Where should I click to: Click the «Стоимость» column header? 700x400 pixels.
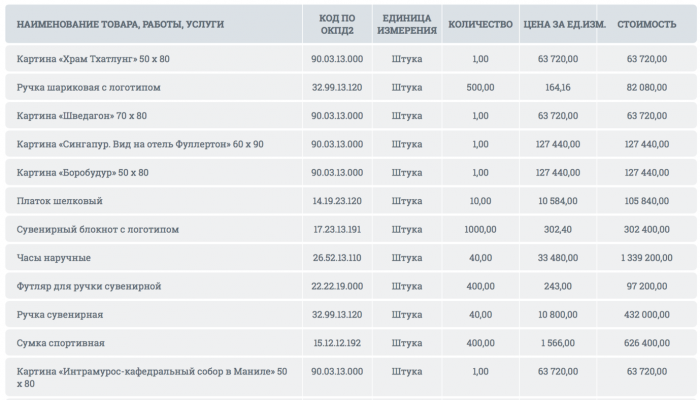click(645, 22)
